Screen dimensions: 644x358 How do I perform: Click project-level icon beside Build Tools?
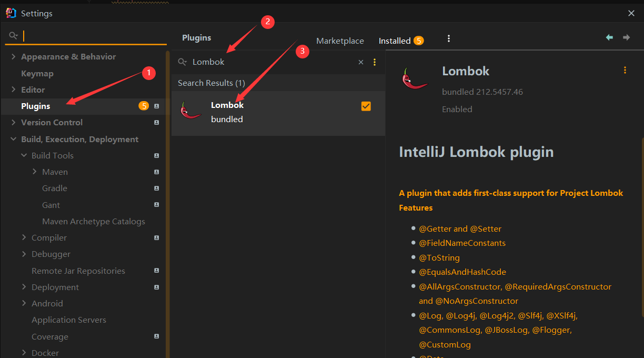156,156
